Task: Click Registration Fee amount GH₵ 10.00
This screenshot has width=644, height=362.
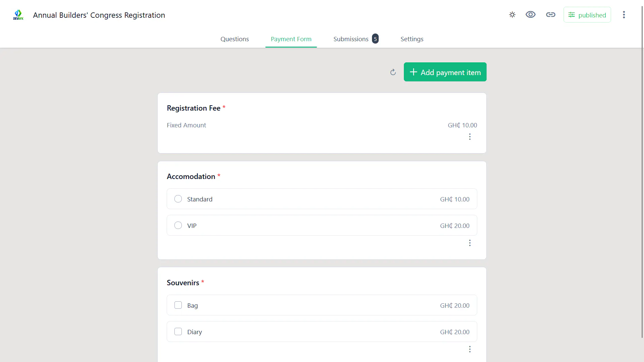Action: tap(462, 125)
